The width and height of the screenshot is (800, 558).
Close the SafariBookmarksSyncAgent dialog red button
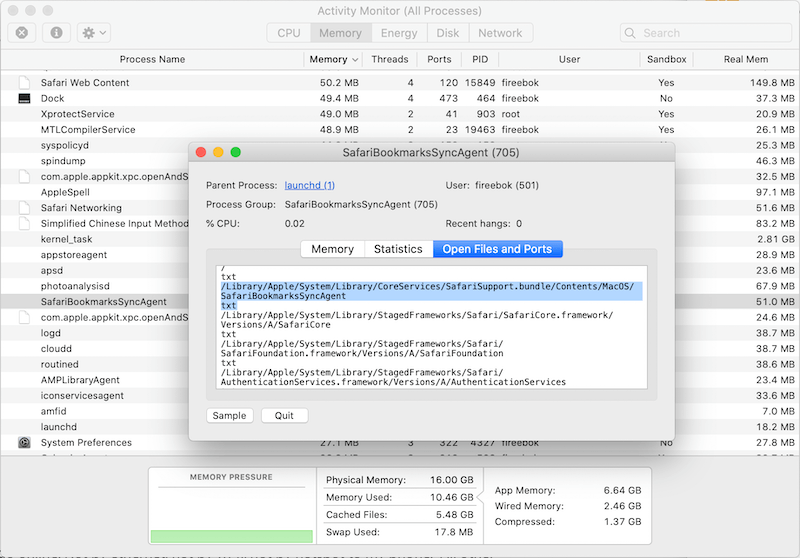pos(201,153)
